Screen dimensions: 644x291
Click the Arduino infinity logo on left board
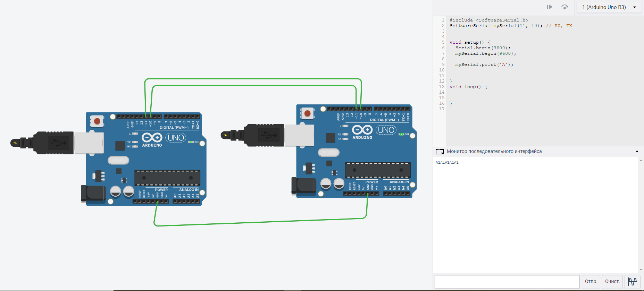pos(152,138)
